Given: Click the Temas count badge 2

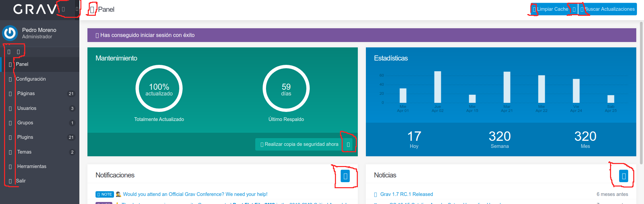Looking at the screenshot, I should tap(72, 152).
